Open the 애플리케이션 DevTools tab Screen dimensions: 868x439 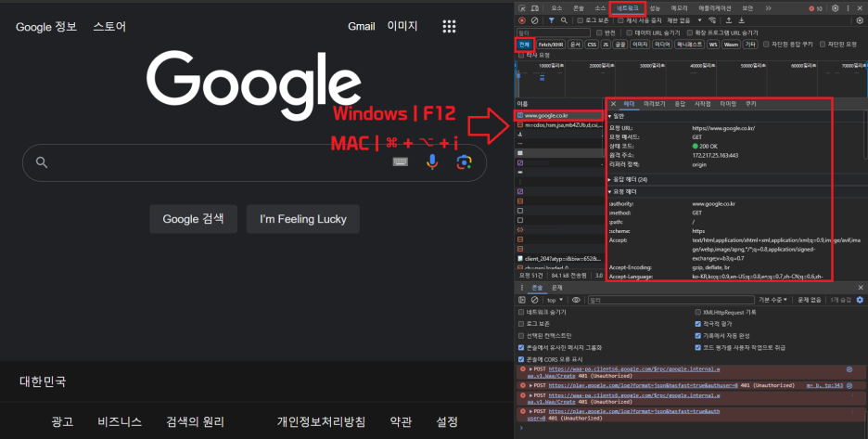tap(715, 8)
